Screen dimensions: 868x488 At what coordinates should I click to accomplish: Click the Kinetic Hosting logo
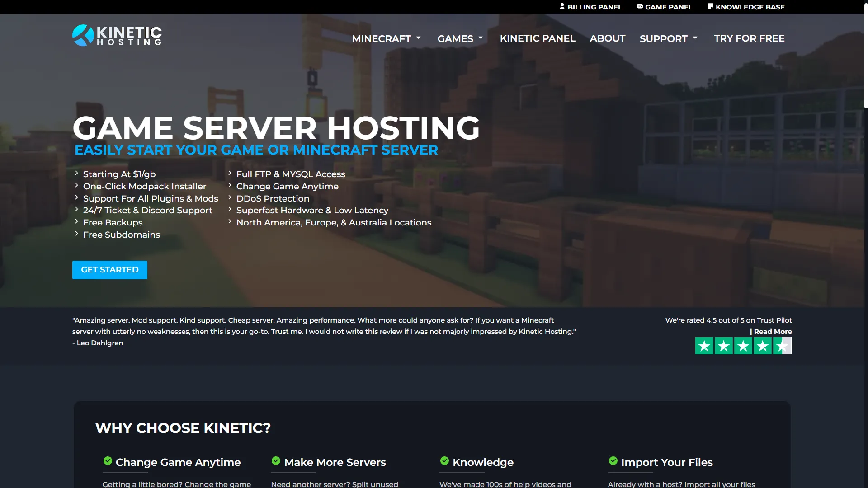[x=117, y=35]
